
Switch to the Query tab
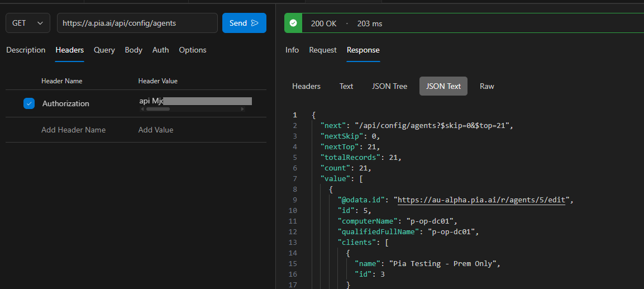(x=104, y=50)
